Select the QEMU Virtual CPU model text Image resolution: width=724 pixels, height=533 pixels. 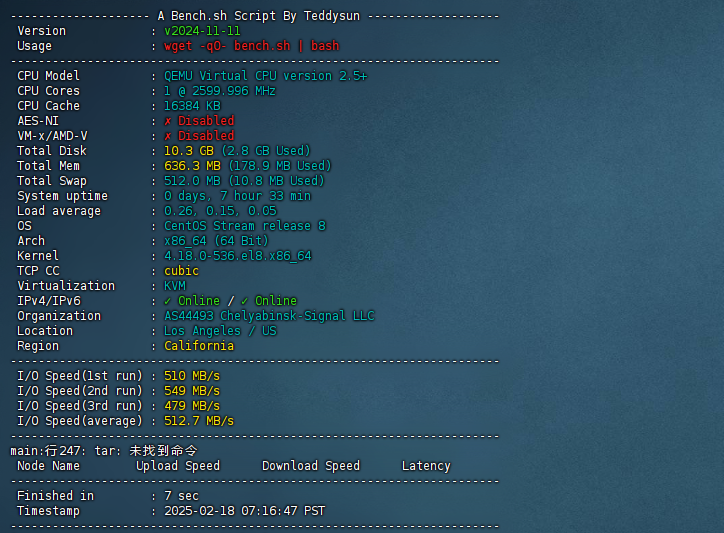[265, 76]
